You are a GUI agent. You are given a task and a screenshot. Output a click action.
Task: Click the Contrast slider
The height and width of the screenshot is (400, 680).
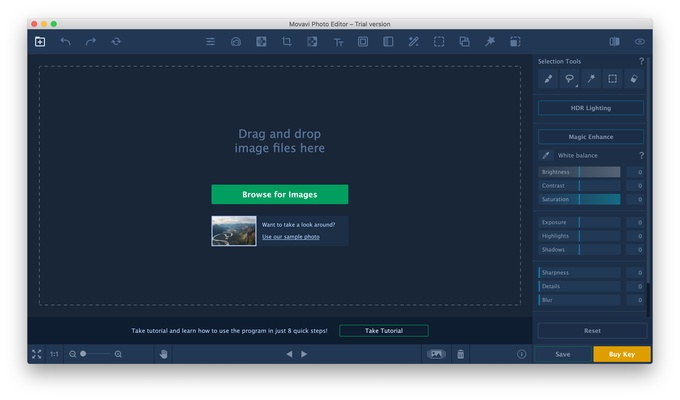point(579,186)
